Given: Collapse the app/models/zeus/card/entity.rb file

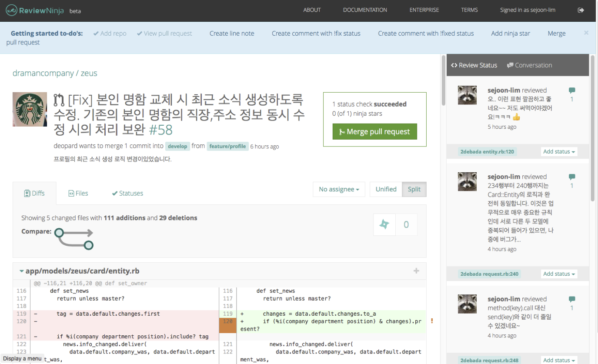Looking at the screenshot, I should (x=21, y=271).
